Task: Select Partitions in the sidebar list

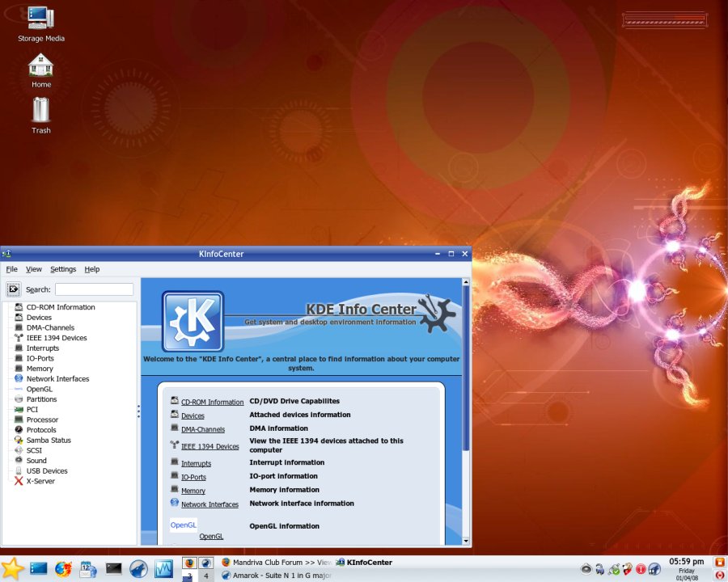Action: tap(41, 399)
